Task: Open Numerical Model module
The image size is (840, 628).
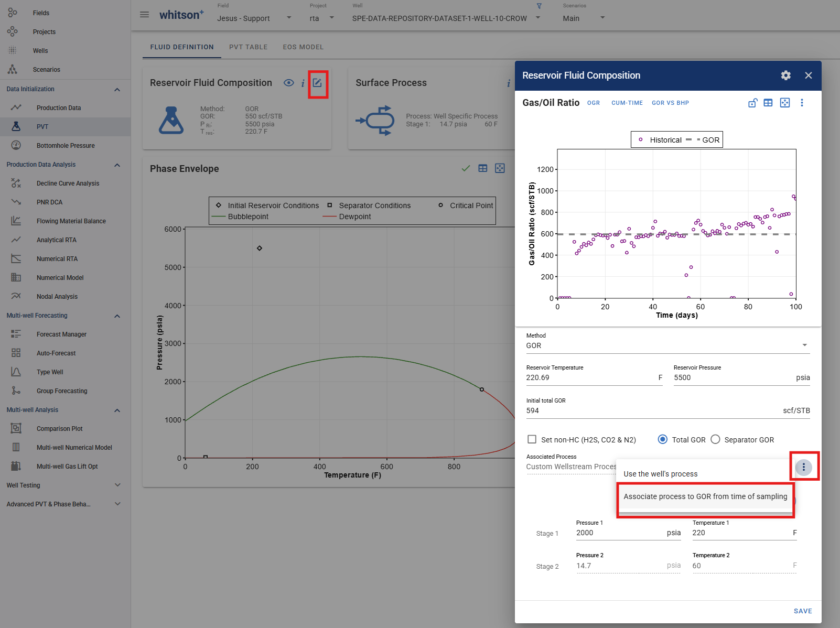Action: click(60, 278)
